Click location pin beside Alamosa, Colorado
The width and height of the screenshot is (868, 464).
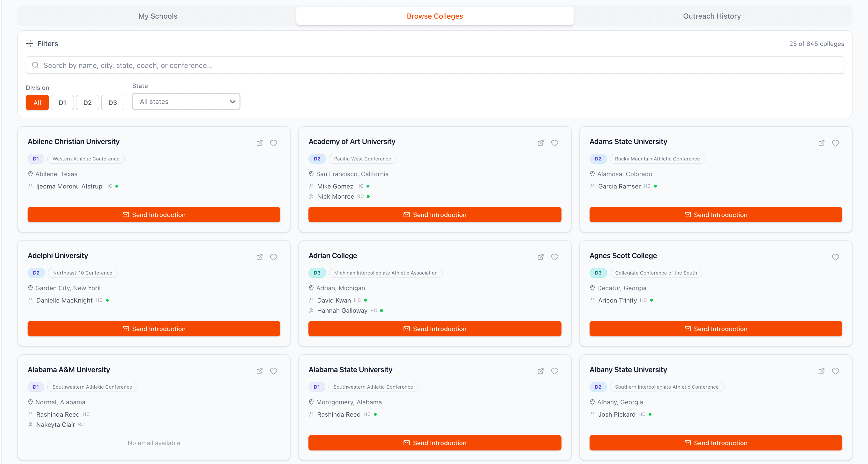[x=592, y=174]
